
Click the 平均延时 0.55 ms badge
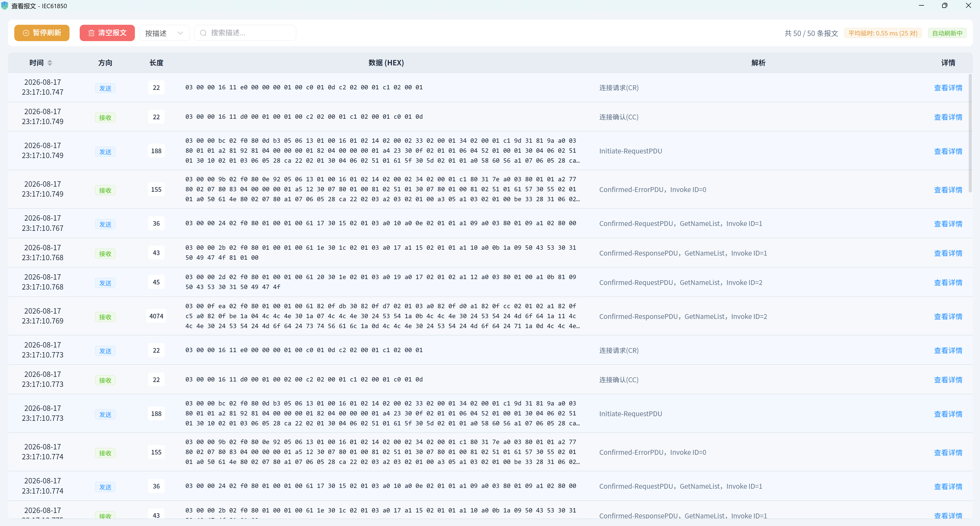883,33
